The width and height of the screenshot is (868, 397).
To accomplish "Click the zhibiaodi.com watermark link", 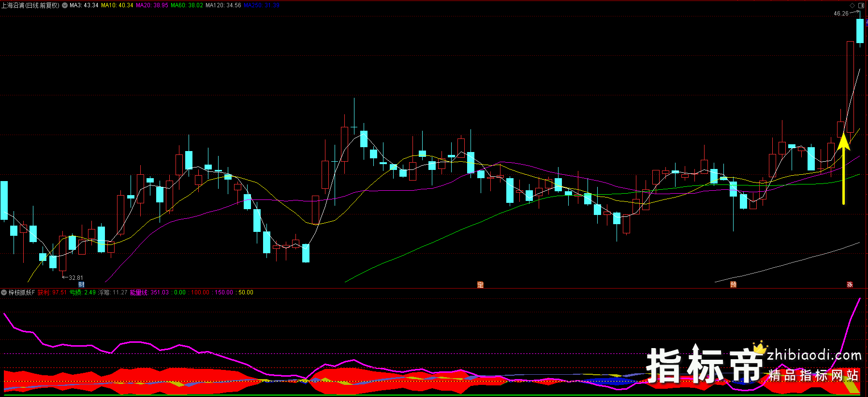I will pyautogui.click(x=814, y=355).
